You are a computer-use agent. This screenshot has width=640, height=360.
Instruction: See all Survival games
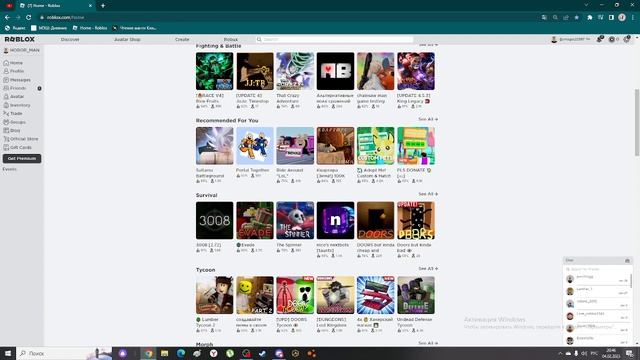(x=428, y=194)
